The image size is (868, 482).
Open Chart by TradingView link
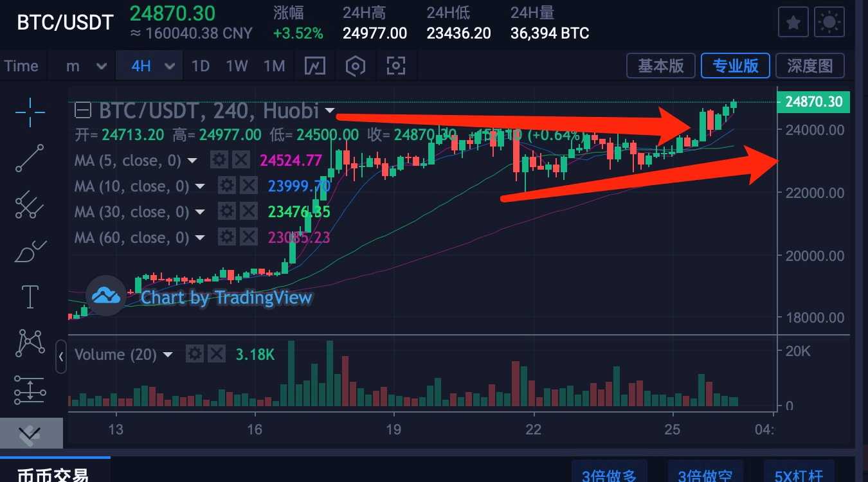coord(226,298)
